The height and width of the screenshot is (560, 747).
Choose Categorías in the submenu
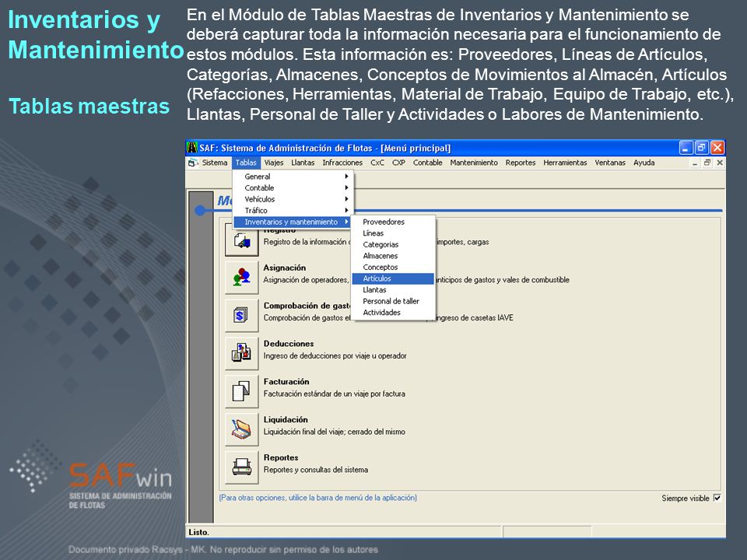(393, 245)
